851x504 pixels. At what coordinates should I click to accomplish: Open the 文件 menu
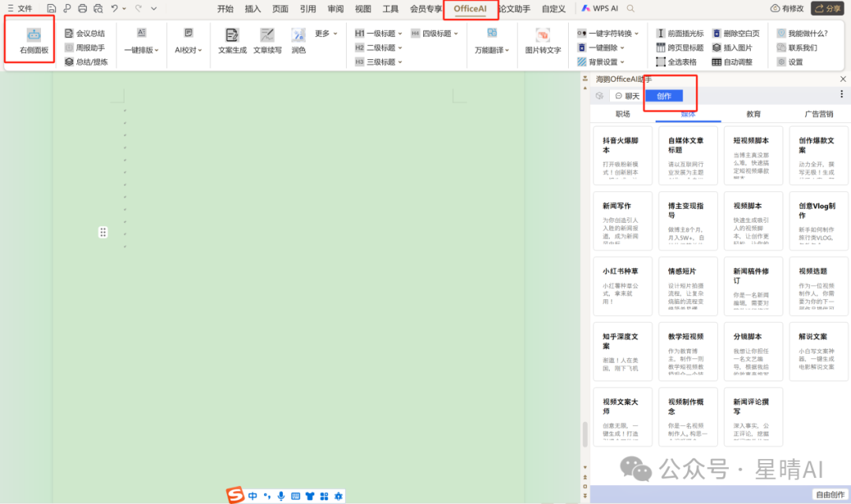[x=20, y=8]
